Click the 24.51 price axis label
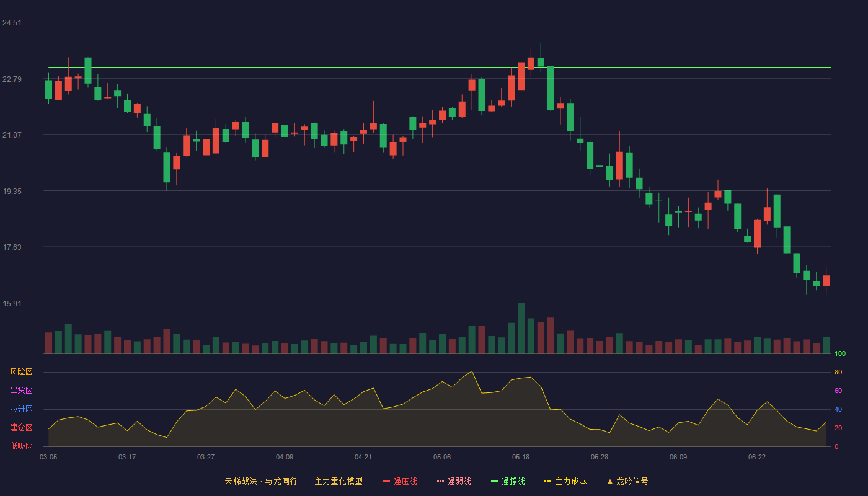Viewport: 868px width, 496px height. [x=12, y=23]
